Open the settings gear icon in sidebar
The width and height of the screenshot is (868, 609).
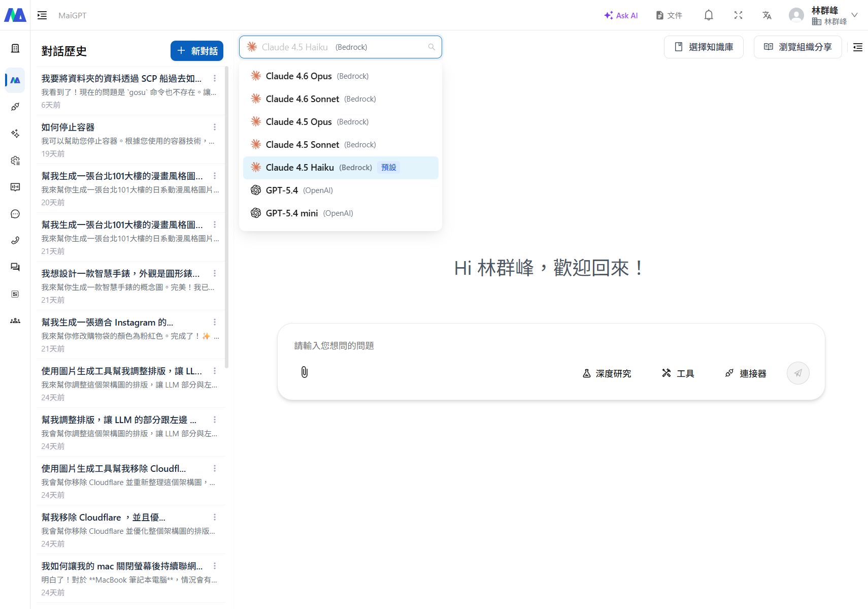point(15,161)
